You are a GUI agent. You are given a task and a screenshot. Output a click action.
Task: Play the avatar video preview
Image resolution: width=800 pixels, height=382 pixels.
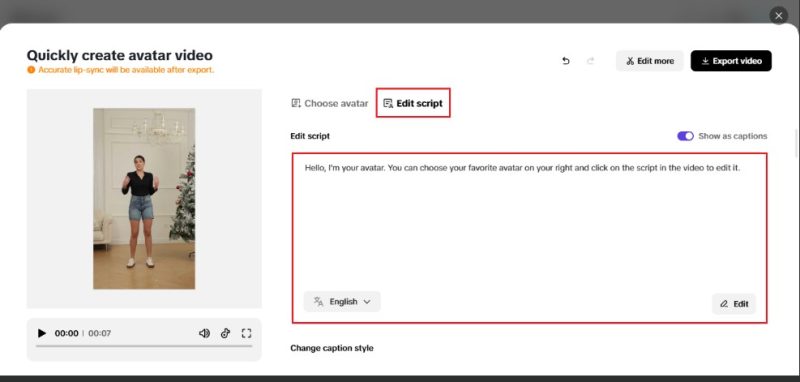point(42,334)
